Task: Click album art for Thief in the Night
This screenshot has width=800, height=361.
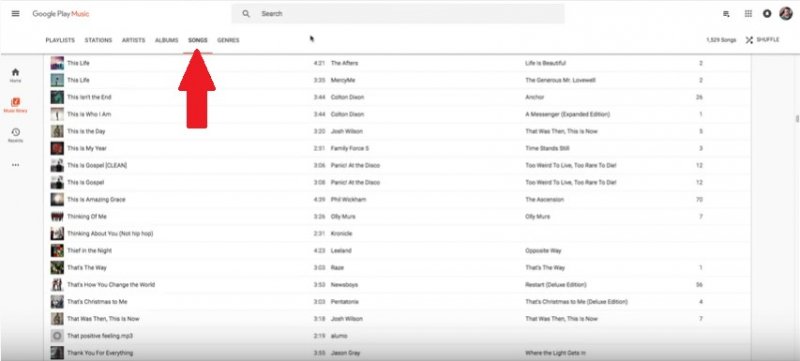Action: click(x=57, y=250)
